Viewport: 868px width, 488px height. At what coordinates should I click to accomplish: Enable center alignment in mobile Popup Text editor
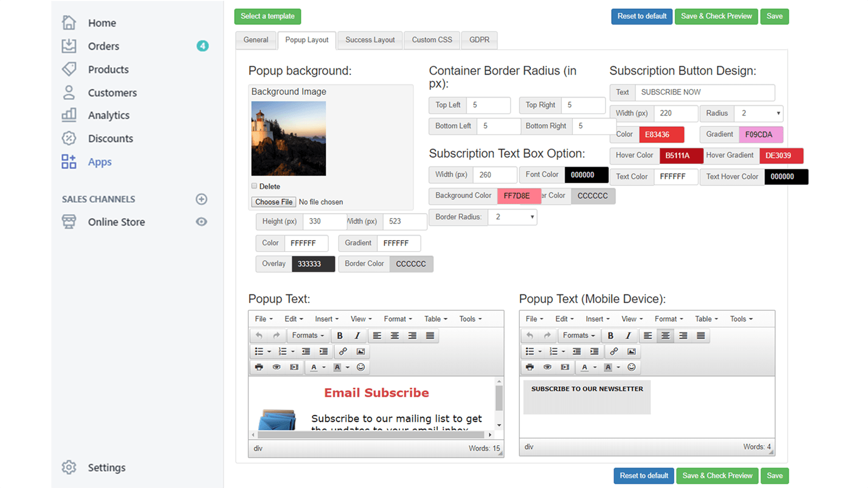pyautogui.click(x=666, y=335)
